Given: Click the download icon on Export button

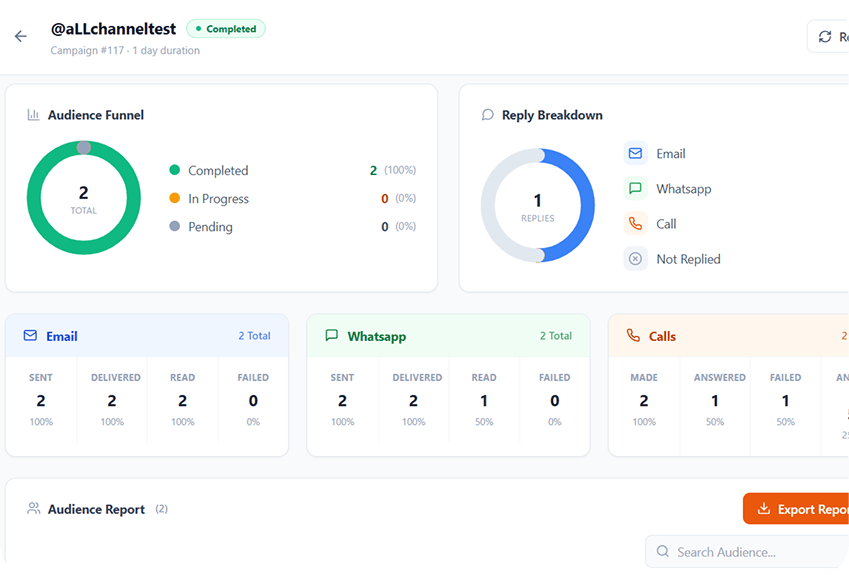Looking at the screenshot, I should pyautogui.click(x=763, y=508).
